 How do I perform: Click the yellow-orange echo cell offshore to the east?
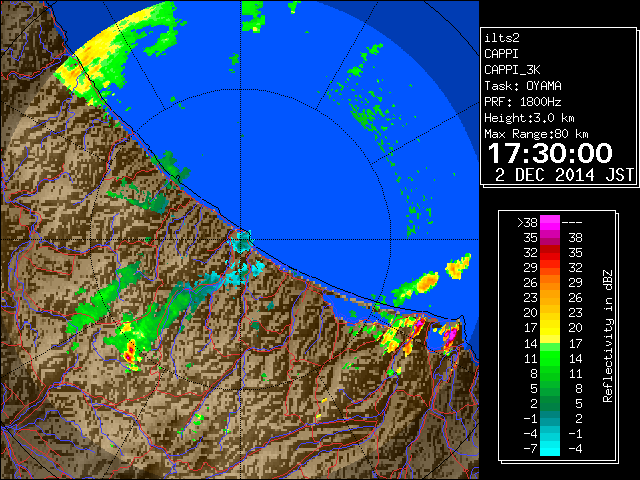426,282
